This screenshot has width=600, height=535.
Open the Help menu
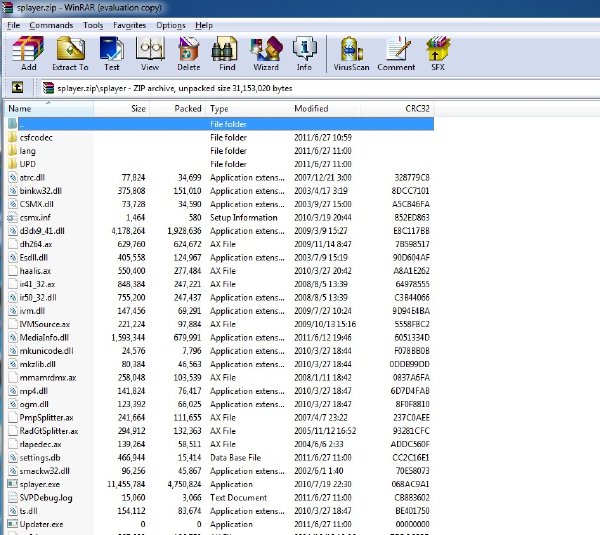[x=204, y=25]
